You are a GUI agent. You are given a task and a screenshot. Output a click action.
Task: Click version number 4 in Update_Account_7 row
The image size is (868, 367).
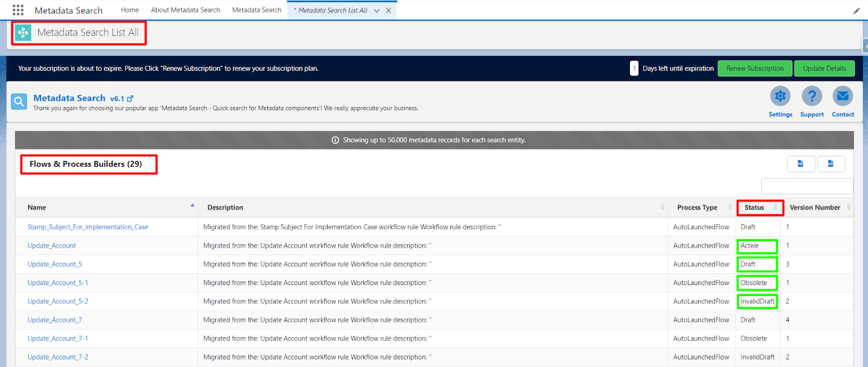click(787, 320)
